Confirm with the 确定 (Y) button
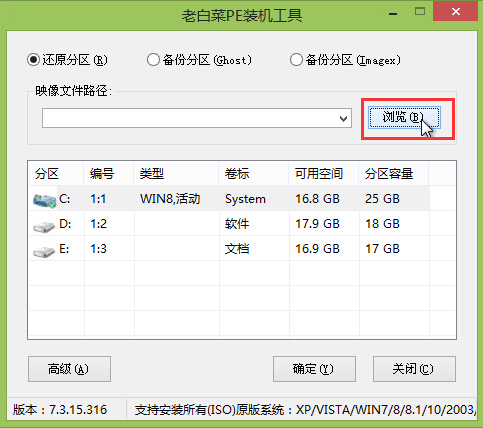 point(314,369)
